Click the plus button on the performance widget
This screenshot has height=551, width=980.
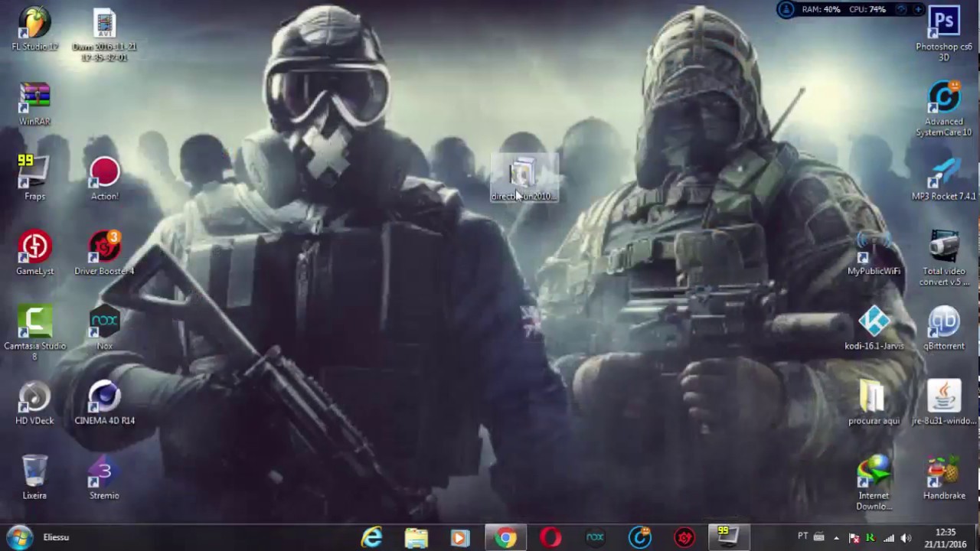point(917,9)
